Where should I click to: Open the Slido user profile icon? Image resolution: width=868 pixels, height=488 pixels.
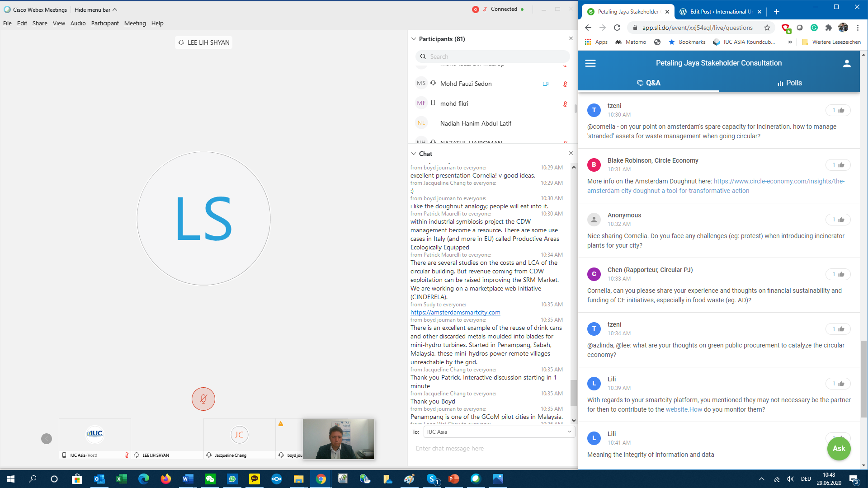pyautogui.click(x=846, y=64)
